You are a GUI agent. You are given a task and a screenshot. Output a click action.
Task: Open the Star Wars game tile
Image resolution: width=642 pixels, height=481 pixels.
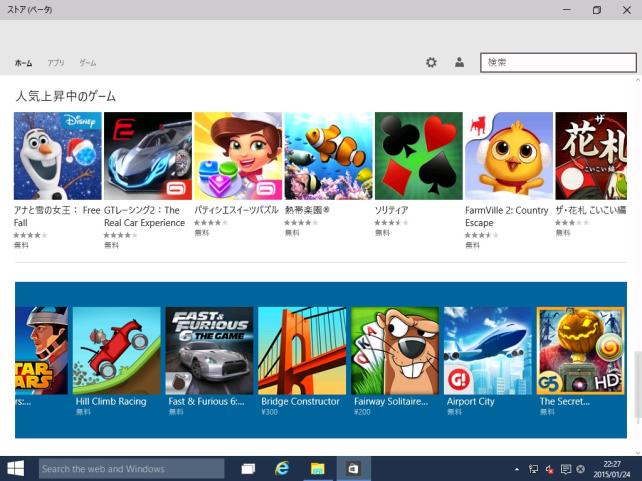pos(42,350)
